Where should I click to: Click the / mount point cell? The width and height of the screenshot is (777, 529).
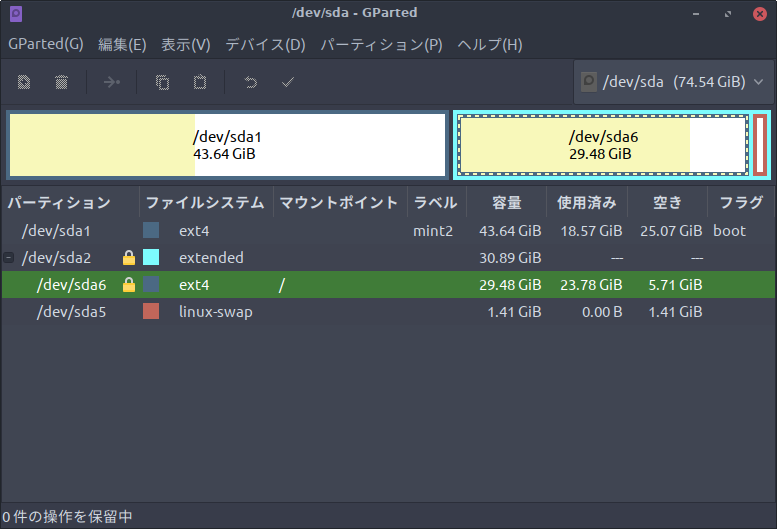tap(281, 285)
